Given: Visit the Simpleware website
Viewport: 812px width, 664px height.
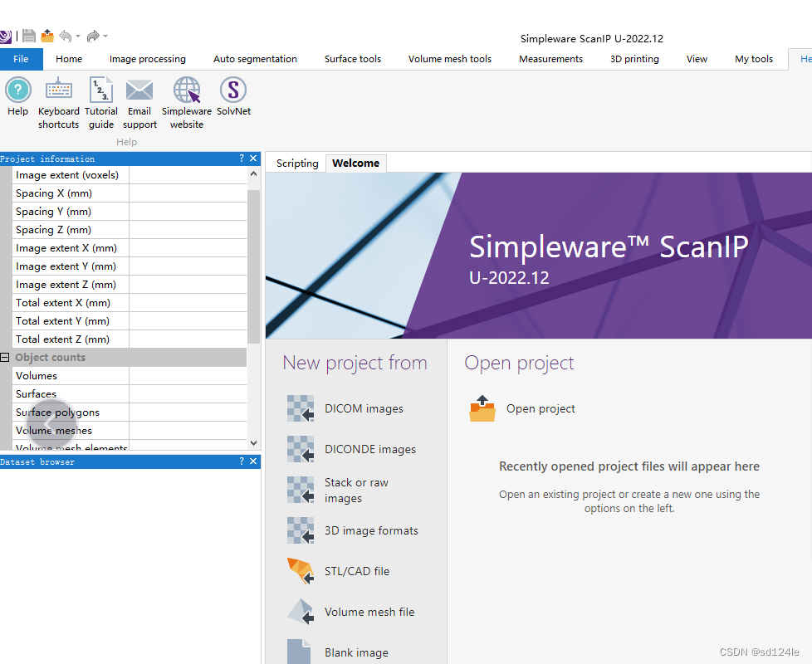Looking at the screenshot, I should 186,100.
